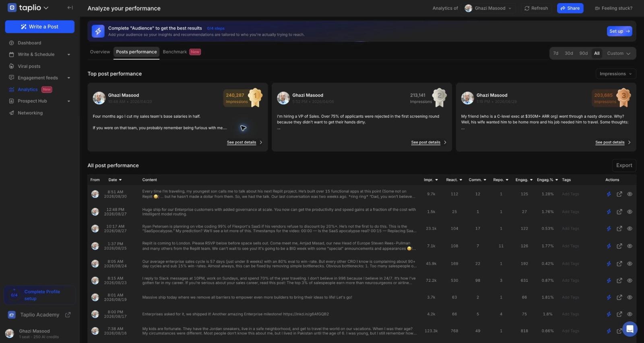Toggle the eye icon for the 2026/08/30 post
The height and width of the screenshot is (343, 644).
click(x=630, y=194)
